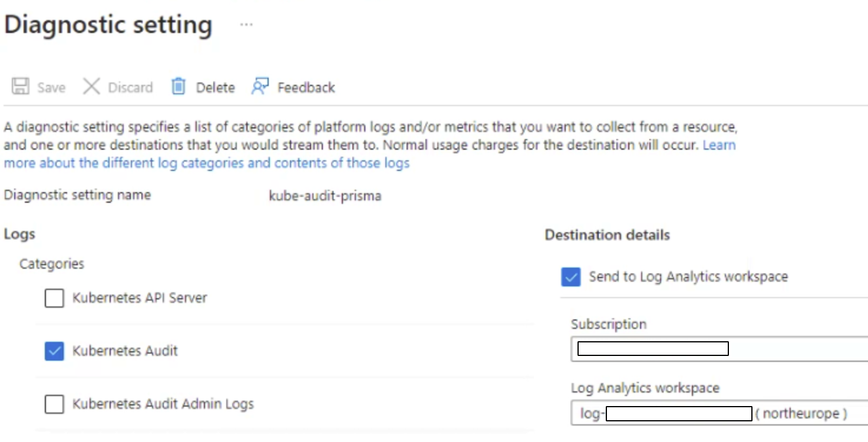Screen dimensions: 868x442
Task: Enable the Kubernetes API Server checkbox
Action: coord(54,298)
